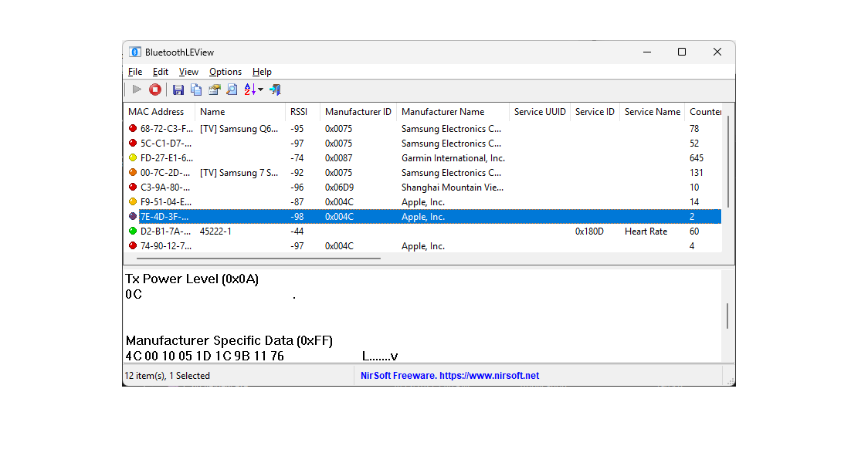
Task: Sort by Manufacturer ID column header
Action: [x=358, y=112]
